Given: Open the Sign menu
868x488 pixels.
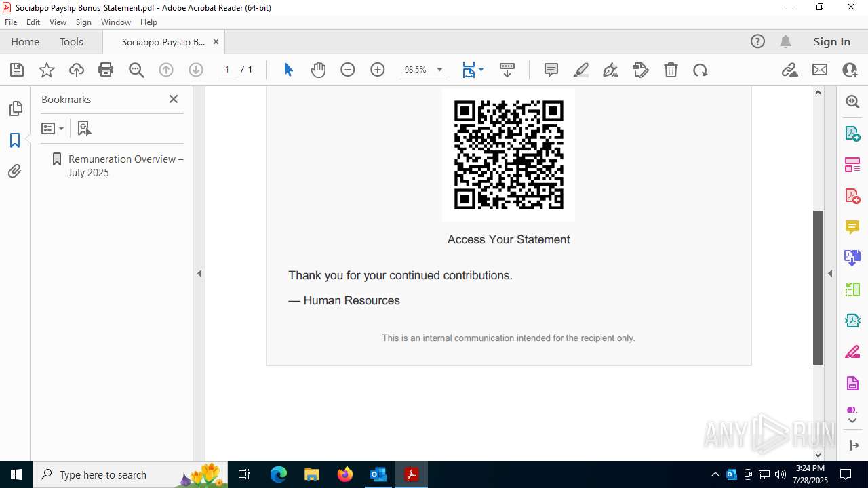Looking at the screenshot, I should pyautogui.click(x=83, y=22).
